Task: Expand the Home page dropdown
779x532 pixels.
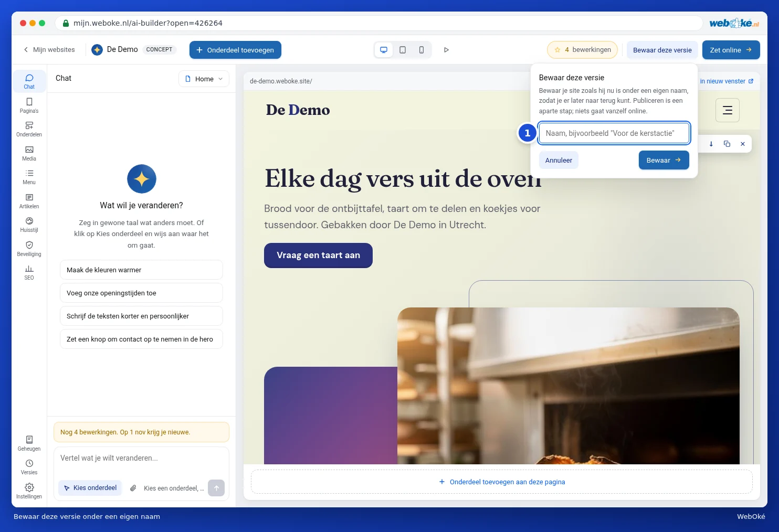Action: 204,79
